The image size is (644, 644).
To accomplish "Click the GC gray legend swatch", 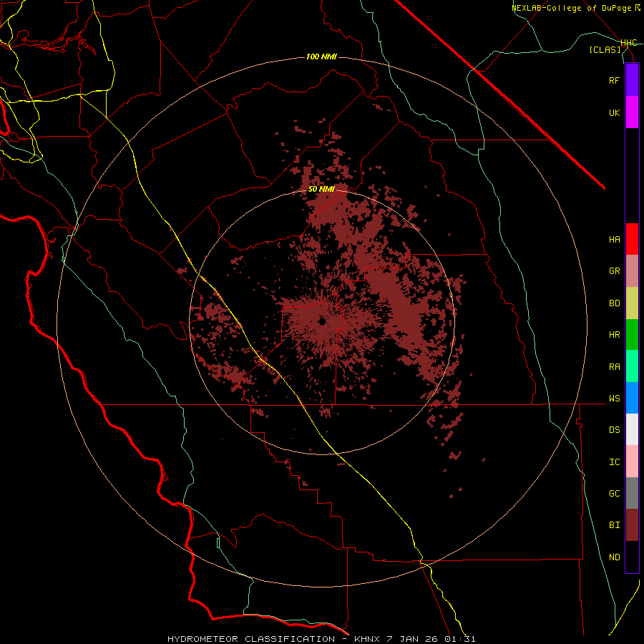I will pos(632,493).
